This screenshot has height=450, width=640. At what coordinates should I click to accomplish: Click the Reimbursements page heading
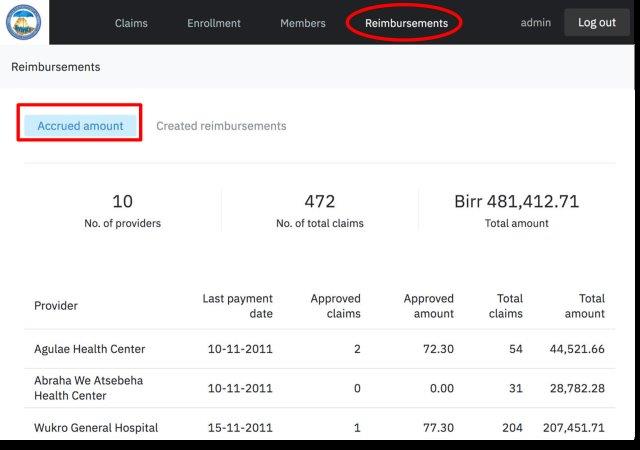[x=56, y=67]
